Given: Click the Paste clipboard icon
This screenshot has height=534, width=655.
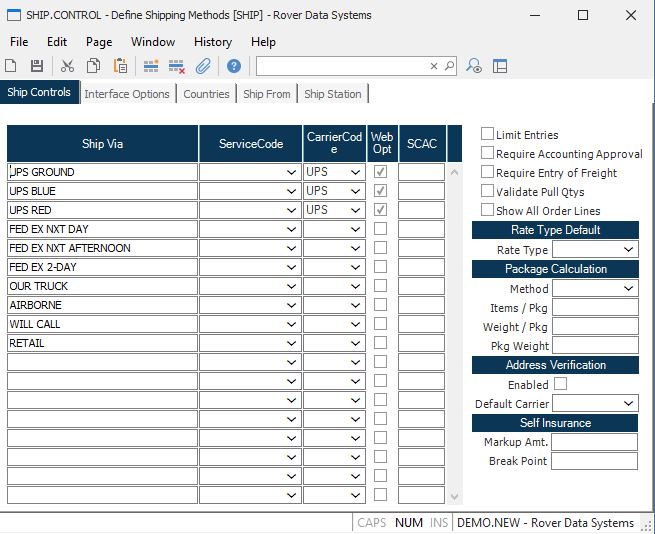Looking at the screenshot, I should coord(120,66).
